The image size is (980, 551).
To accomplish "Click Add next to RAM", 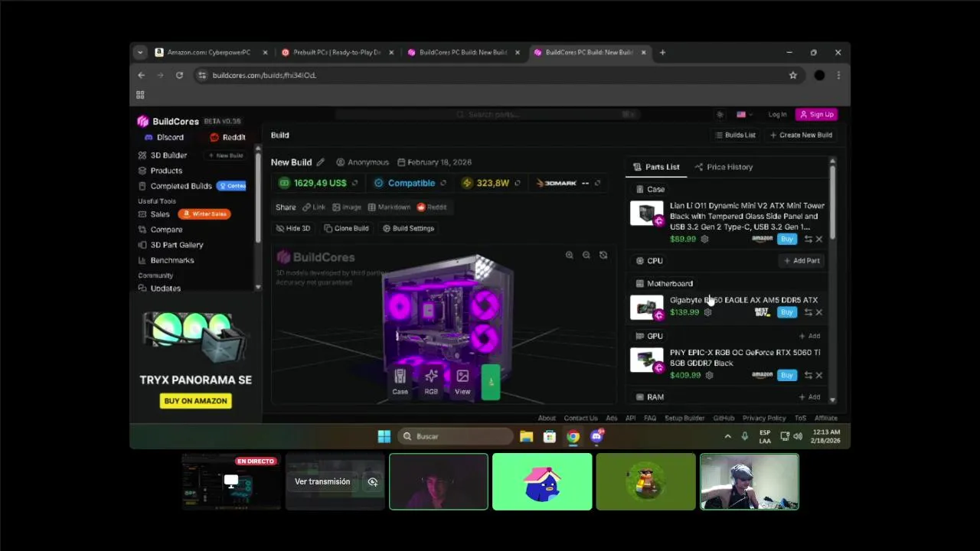I will pyautogui.click(x=809, y=397).
